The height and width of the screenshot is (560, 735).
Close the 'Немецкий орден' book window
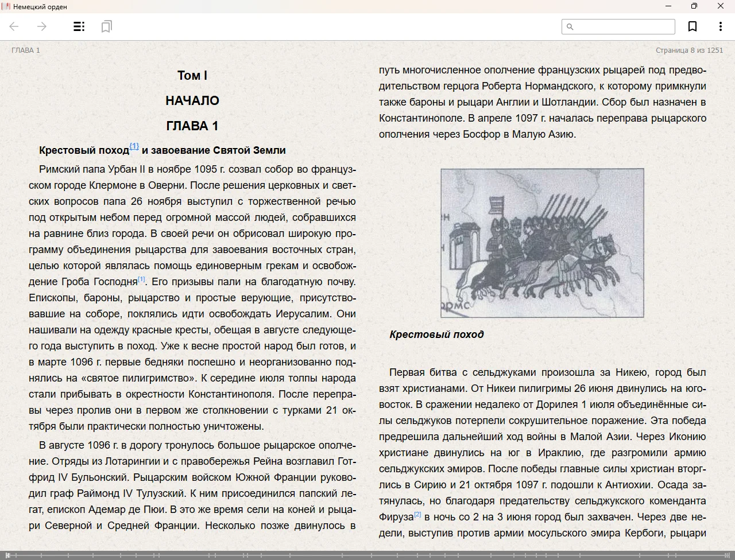pyautogui.click(x=721, y=6)
